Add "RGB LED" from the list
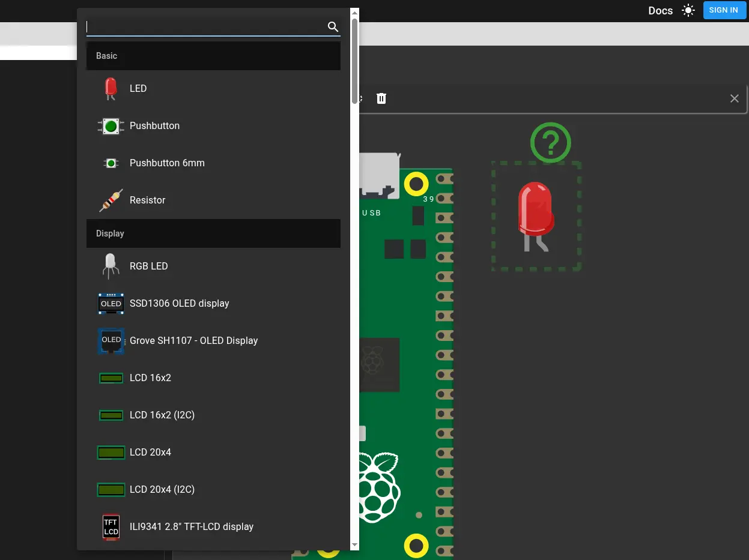This screenshot has width=749, height=560. tap(213, 266)
